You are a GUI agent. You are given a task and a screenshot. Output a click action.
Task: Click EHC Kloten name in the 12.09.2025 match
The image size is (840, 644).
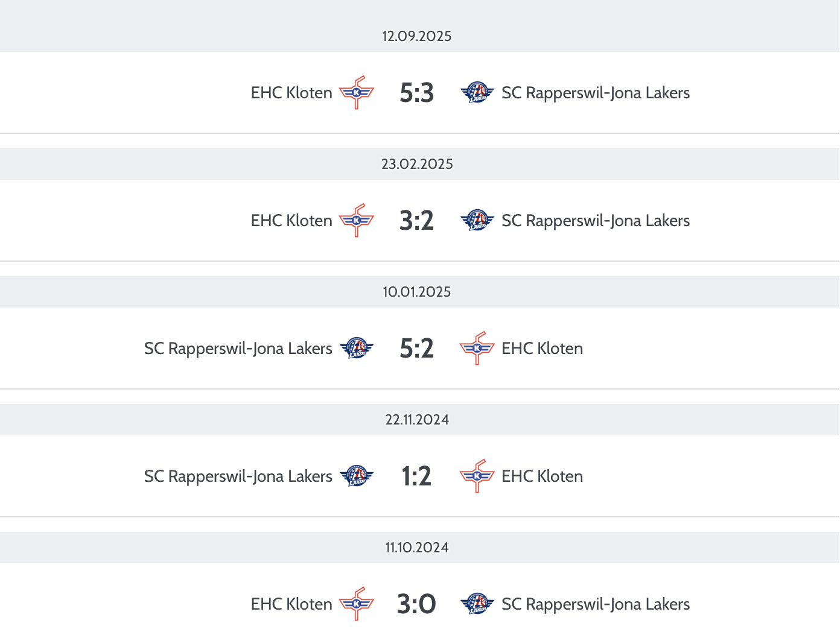[291, 93]
